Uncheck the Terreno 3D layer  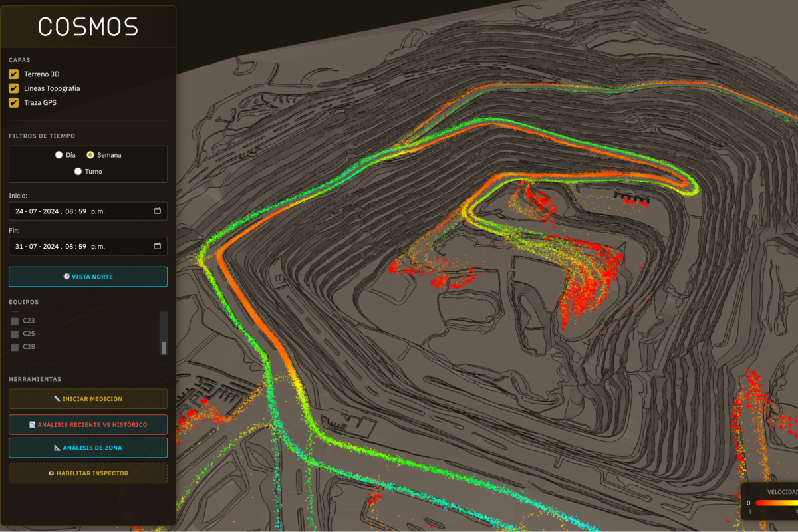click(x=13, y=74)
